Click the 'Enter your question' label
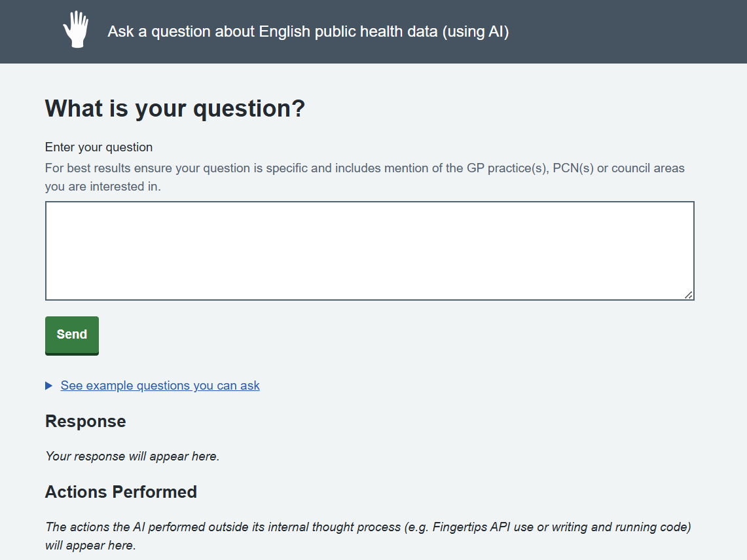This screenshot has width=747, height=560. click(99, 147)
